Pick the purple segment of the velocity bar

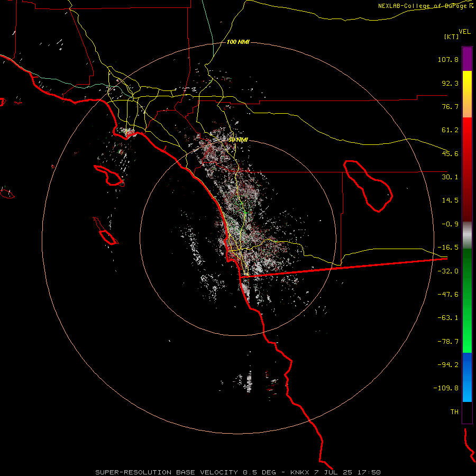coord(467,59)
